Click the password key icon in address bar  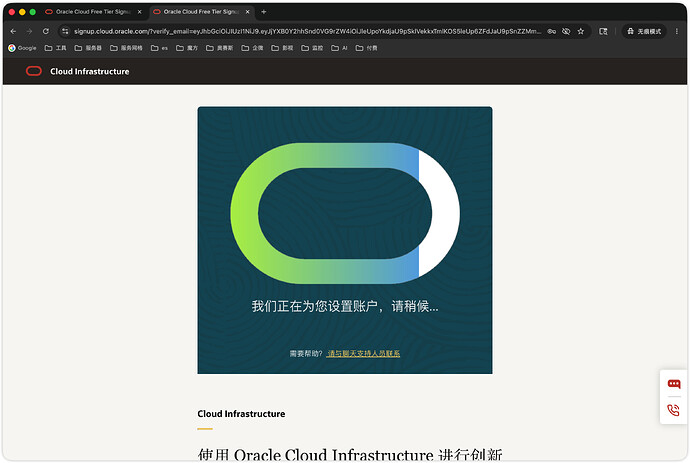pos(551,31)
